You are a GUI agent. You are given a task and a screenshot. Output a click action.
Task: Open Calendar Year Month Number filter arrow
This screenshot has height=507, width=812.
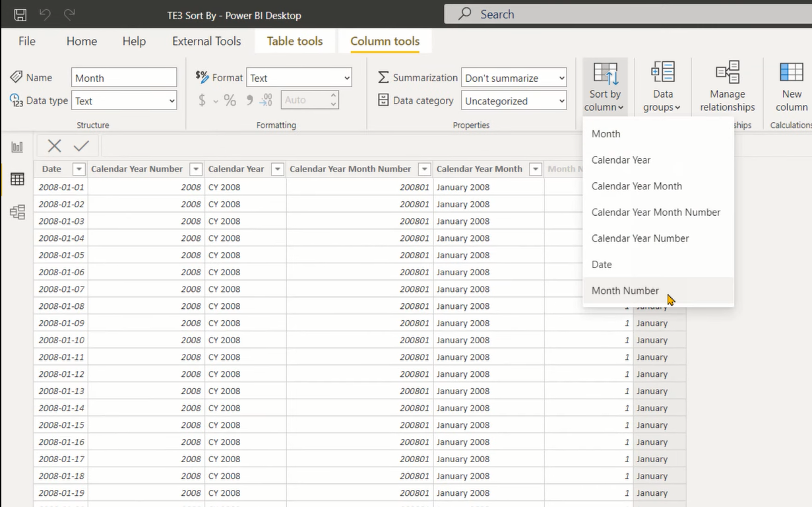(425, 169)
